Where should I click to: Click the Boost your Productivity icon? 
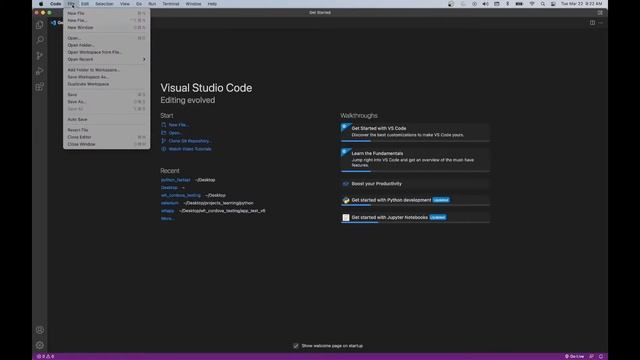pos(346,184)
